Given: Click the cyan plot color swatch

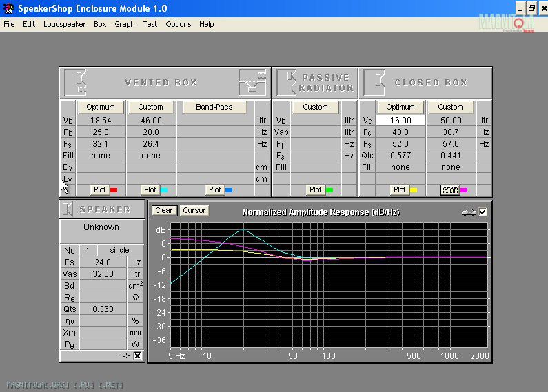Looking at the screenshot, I should click(164, 190).
